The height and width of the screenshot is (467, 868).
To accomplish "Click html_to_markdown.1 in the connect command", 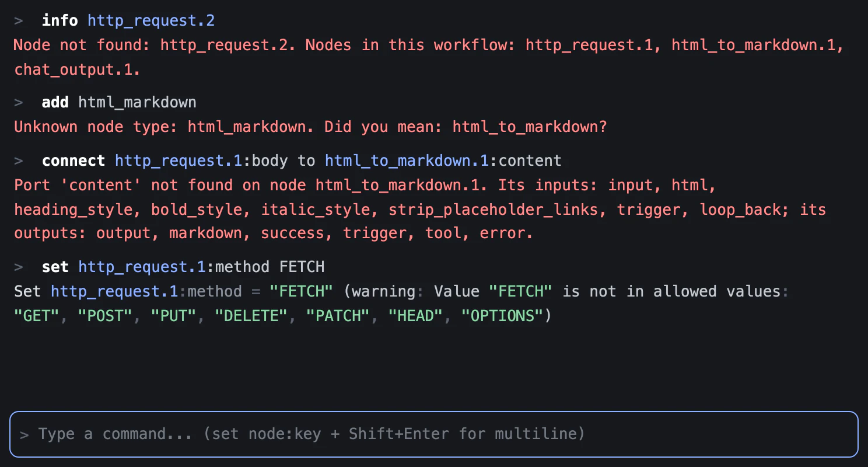I will click(407, 161).
